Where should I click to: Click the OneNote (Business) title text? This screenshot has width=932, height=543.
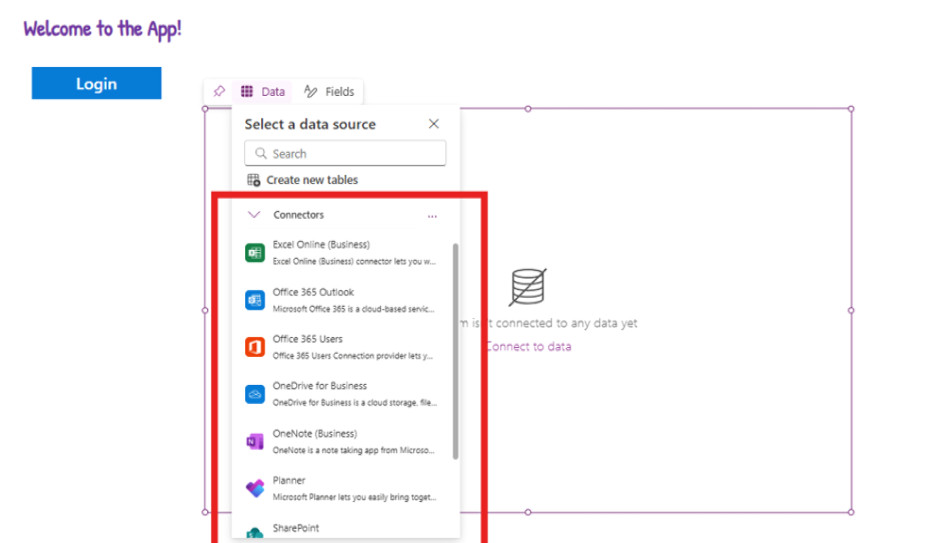[x=314, y=434]
